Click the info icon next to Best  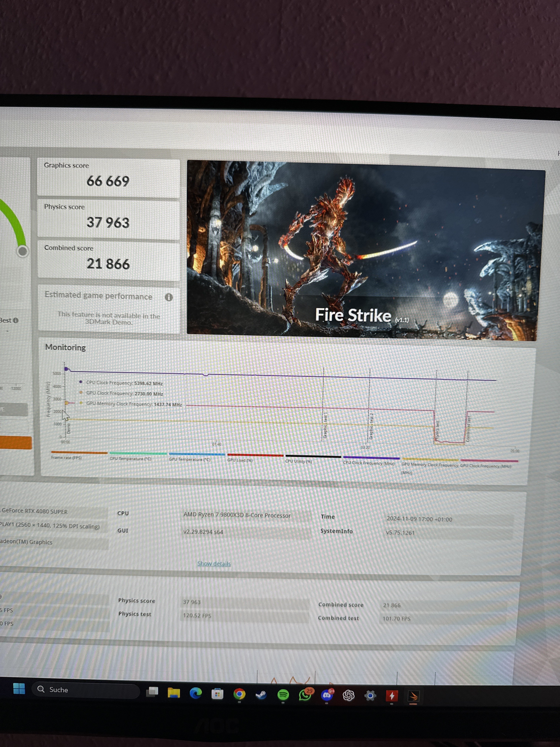(x=16, y=320)
